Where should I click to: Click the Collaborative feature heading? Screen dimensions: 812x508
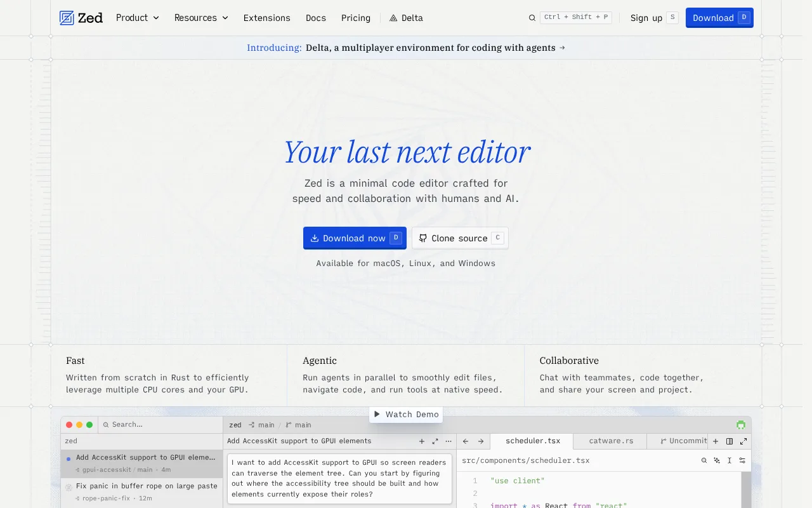click(569, 360)
